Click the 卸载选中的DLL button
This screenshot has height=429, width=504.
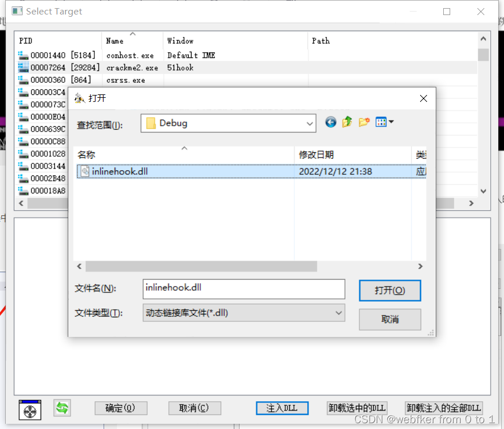pos(357,408)
